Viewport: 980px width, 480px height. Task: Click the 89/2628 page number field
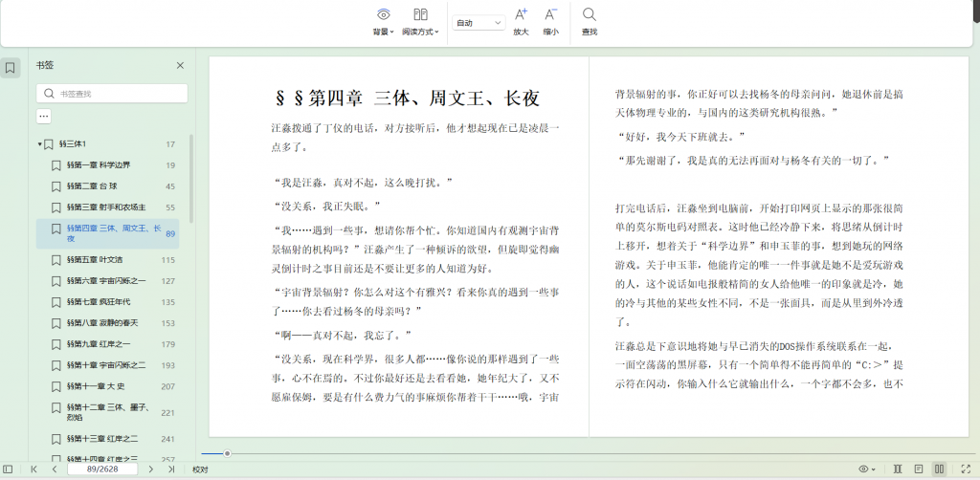coord(102,469)
